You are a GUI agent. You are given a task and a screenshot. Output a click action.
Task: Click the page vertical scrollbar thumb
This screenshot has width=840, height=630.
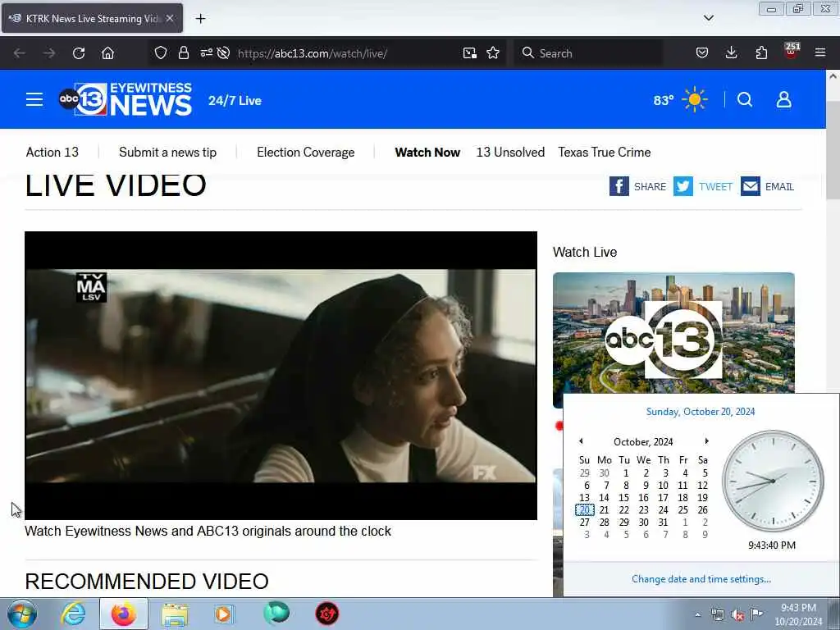tap(833, 149)
